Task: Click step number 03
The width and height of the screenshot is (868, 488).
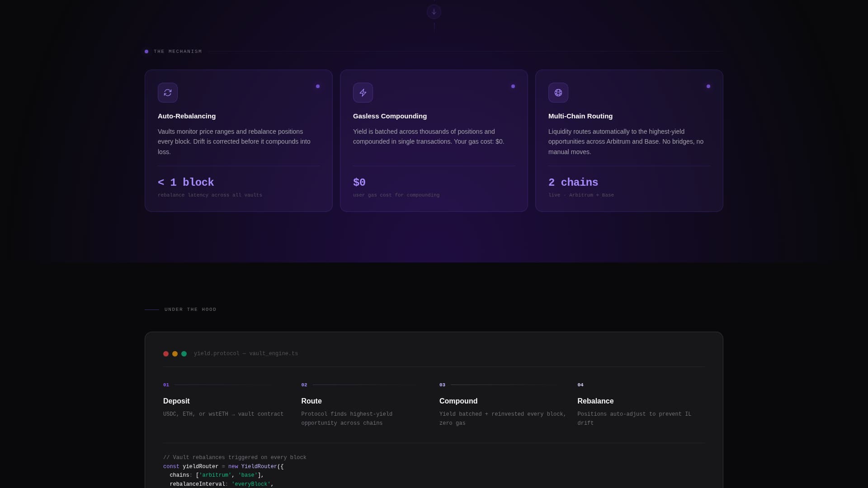Action: pyautogui.click(x=442, y=385)
